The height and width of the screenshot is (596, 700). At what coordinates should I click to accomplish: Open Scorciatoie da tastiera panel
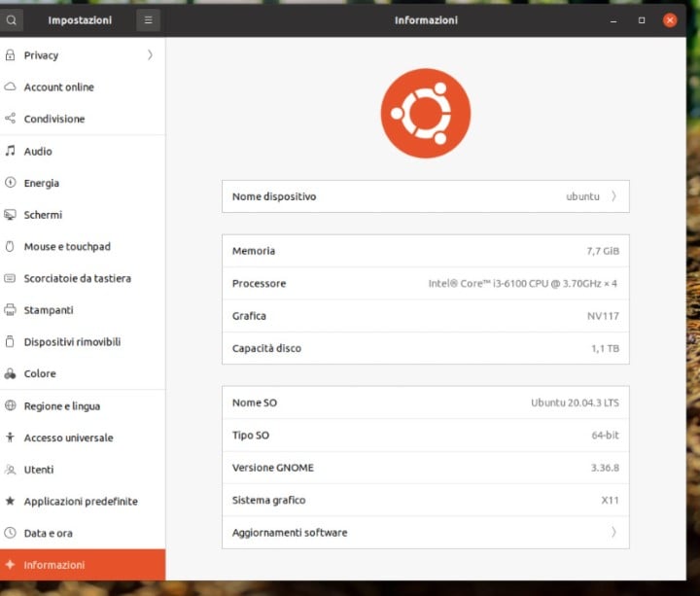pos(83,278)
